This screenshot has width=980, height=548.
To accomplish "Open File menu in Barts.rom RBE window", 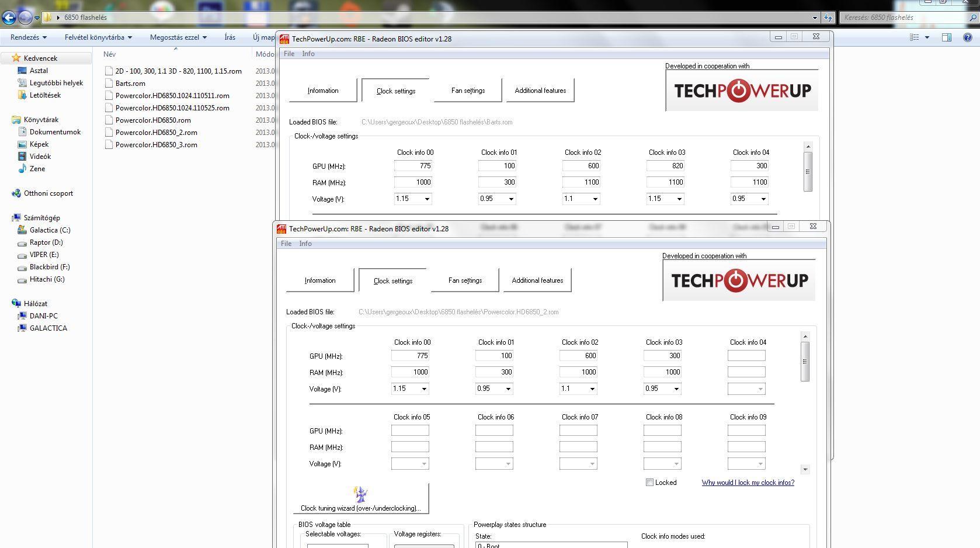I will [x=289, y=54].
